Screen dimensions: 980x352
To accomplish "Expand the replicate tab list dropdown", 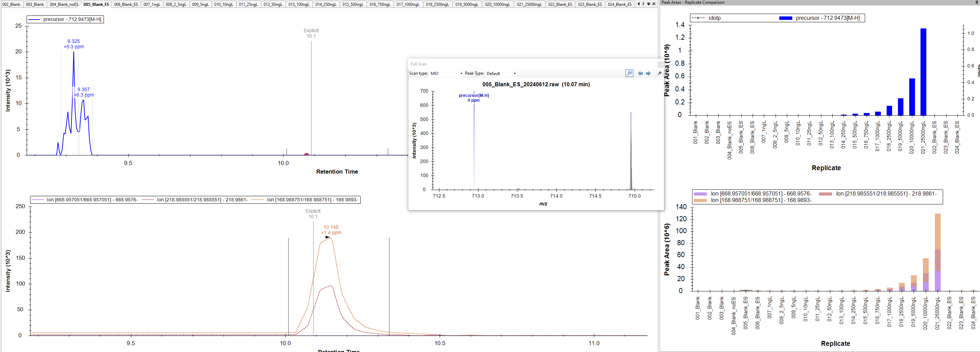I will (649, 4).
